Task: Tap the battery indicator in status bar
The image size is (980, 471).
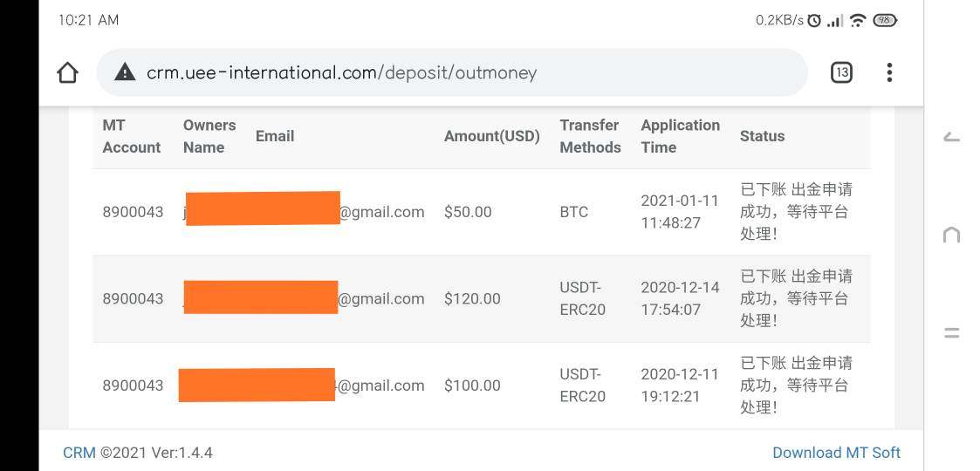Action: click(885, 20)
